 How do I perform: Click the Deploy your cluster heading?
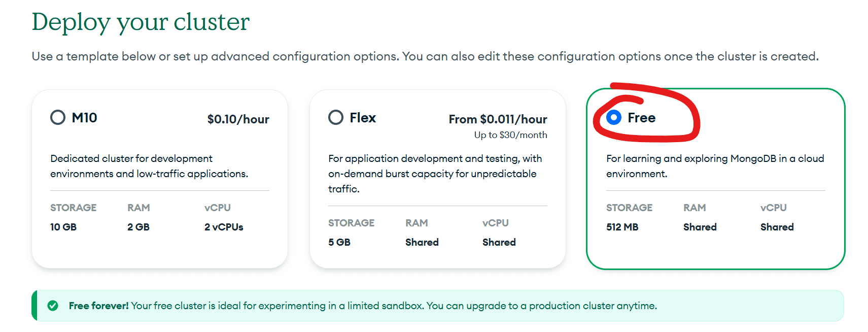coord(141,21)
